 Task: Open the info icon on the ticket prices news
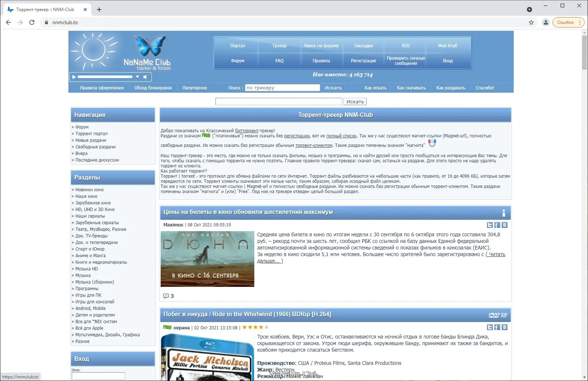pos(504,213)
